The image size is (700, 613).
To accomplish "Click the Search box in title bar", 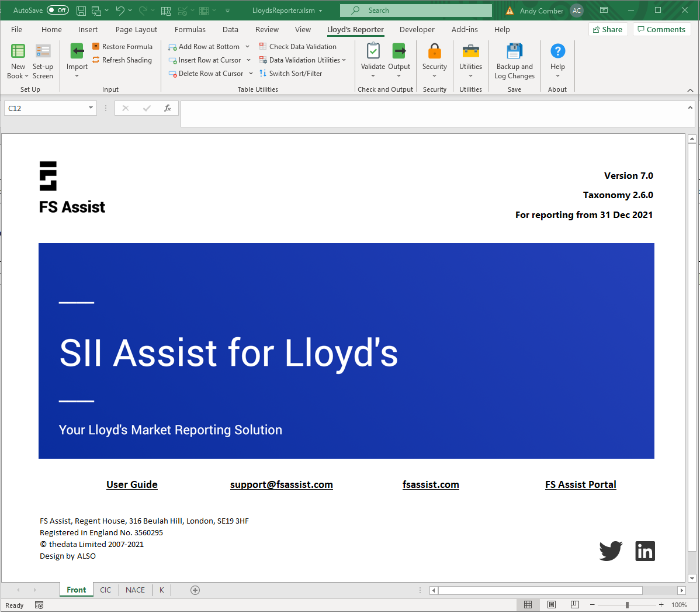I will pos(415,11).
